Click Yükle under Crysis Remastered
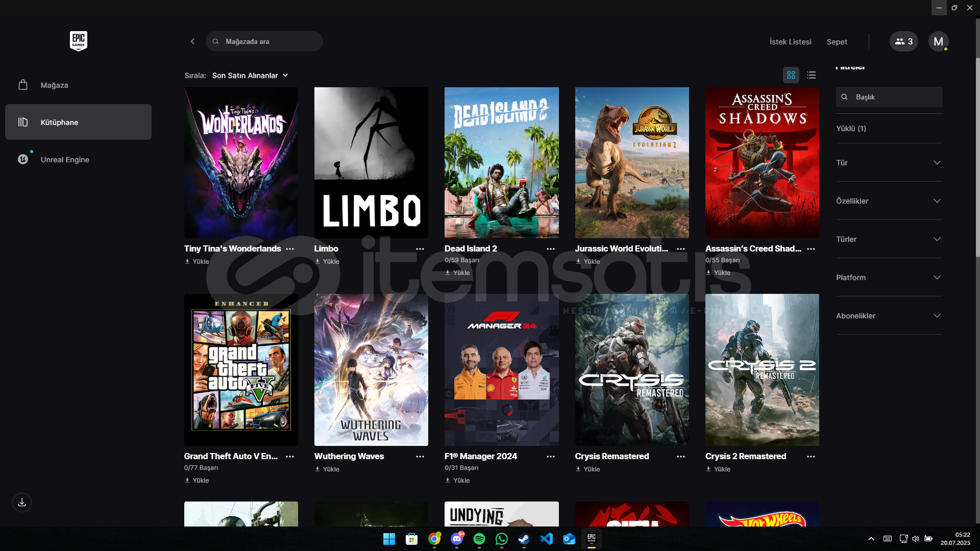The height and width of the screenshot is (551, 980). tap(588, 469)
